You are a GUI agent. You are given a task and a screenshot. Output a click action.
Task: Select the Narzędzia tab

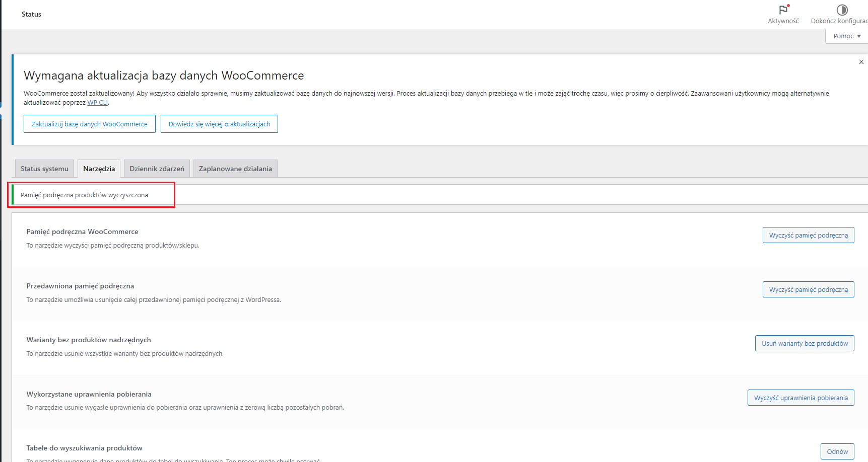coord(99,169)
